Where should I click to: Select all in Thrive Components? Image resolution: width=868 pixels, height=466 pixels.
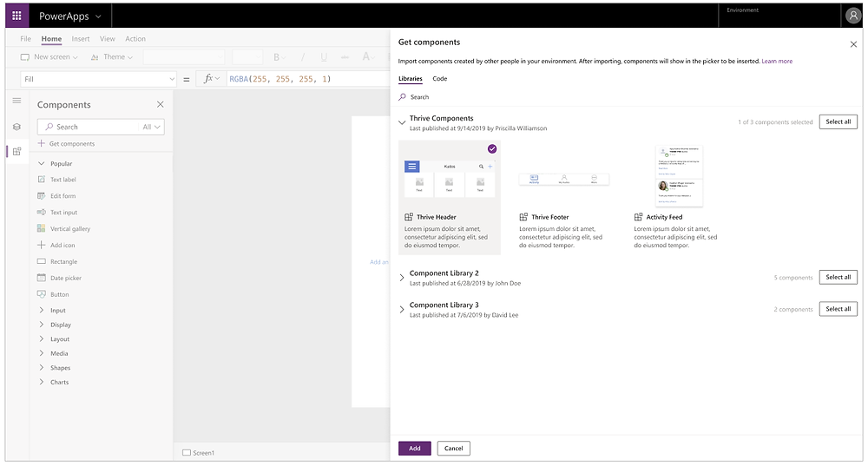[838, 121]
